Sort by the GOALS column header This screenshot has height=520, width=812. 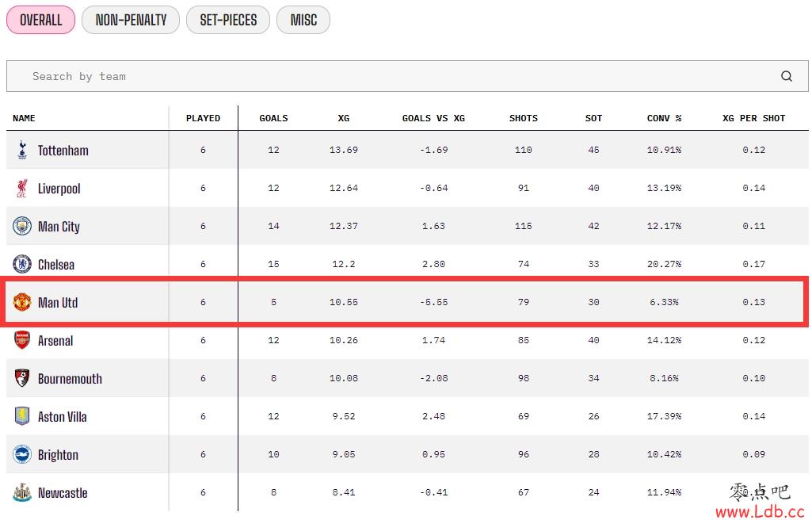click(x=273, y=118)
